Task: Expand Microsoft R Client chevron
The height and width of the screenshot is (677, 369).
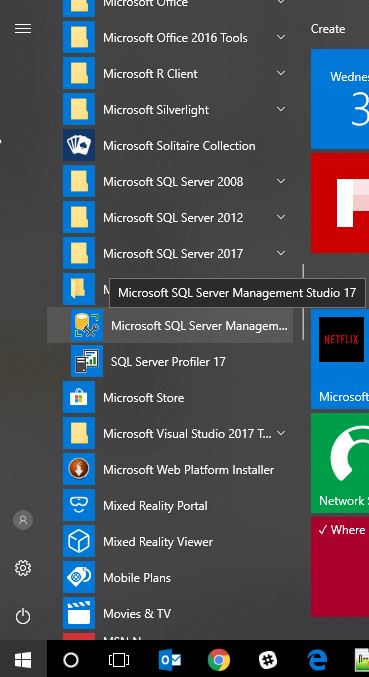Action: (281, 73)
